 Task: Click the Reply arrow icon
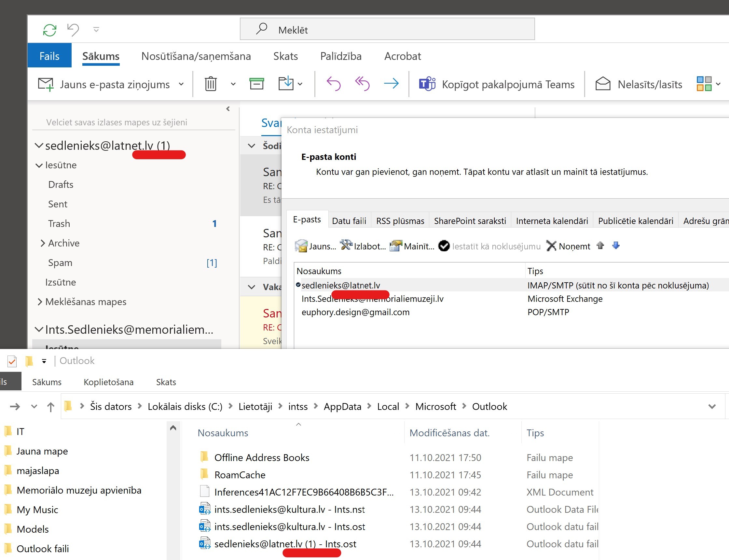point(334,84)
